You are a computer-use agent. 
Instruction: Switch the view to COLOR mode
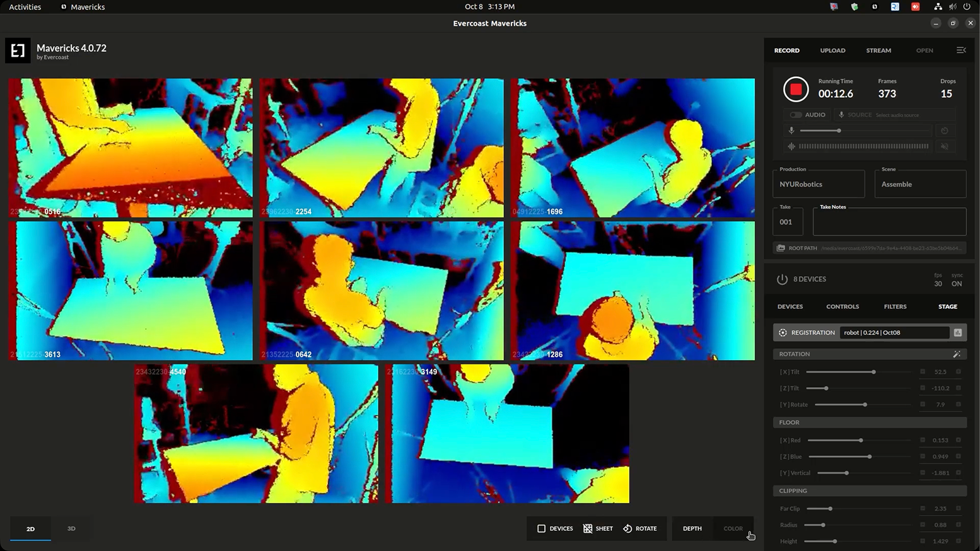[x=733, y=528]
